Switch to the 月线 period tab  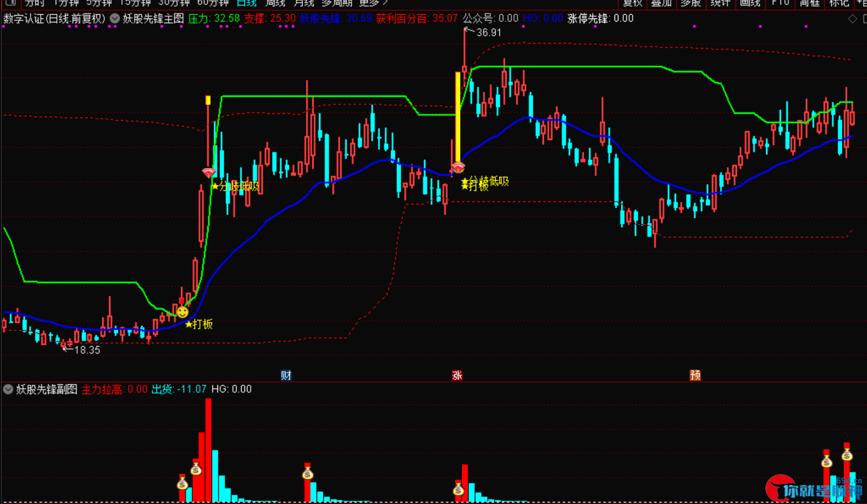pyautogui.click(x=304, y=3)
